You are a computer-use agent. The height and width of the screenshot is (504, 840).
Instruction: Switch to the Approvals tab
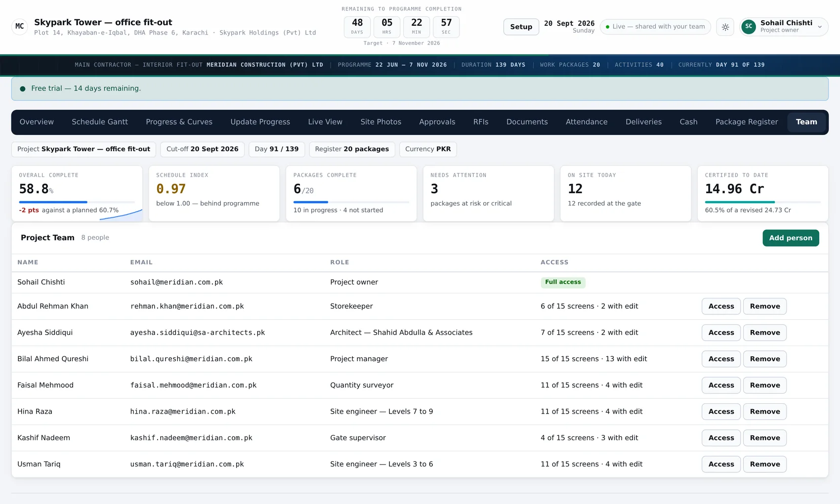click(x=437, y=122)
